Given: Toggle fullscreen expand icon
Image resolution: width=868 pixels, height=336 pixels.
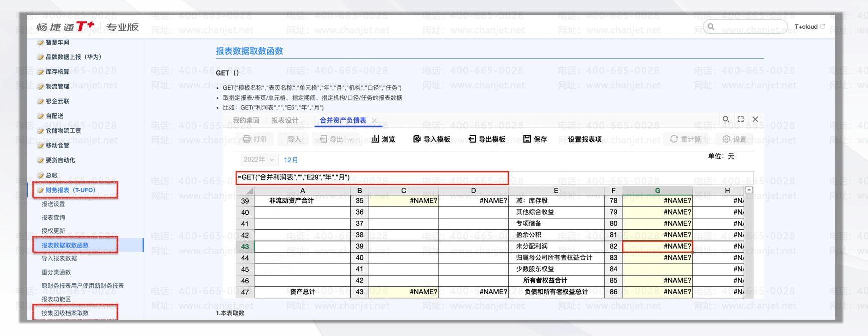Looking at the screenshot, I should [x=740, y=119].
